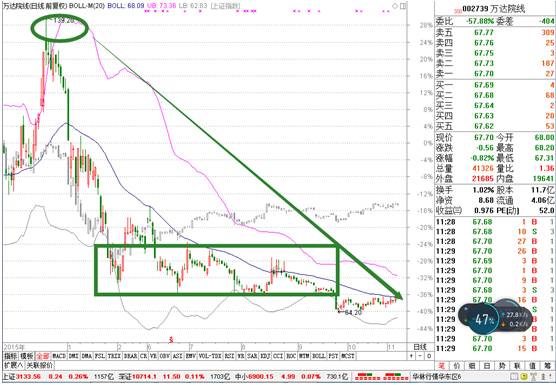This screenshot has height=385, width=556.
Task: Click the 0 reset button under 日线
Action: pos(429,356)
